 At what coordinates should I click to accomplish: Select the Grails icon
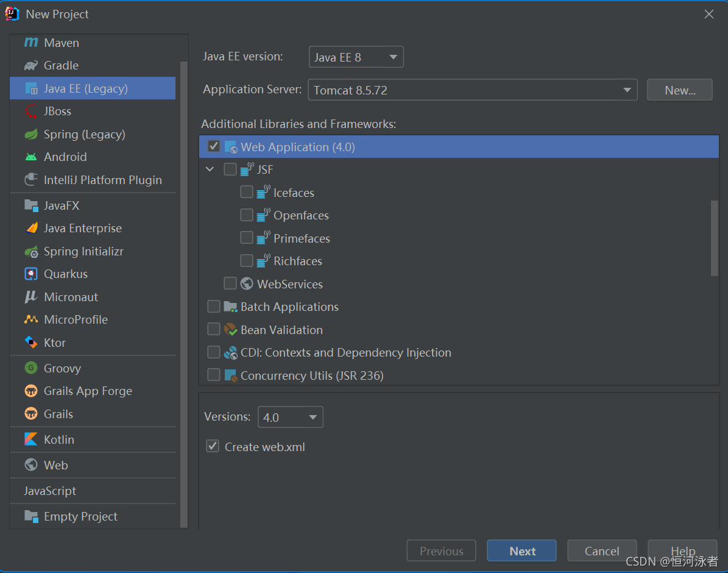point(31,414)
